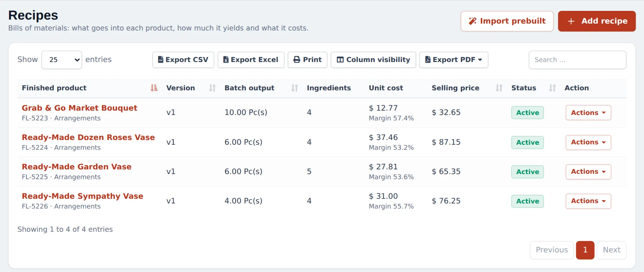Image resolution: width=644 pixels, height=272 pixels.
Task: Open the Ready-Made Garden Vase recipe link
Action: [77, 167]
